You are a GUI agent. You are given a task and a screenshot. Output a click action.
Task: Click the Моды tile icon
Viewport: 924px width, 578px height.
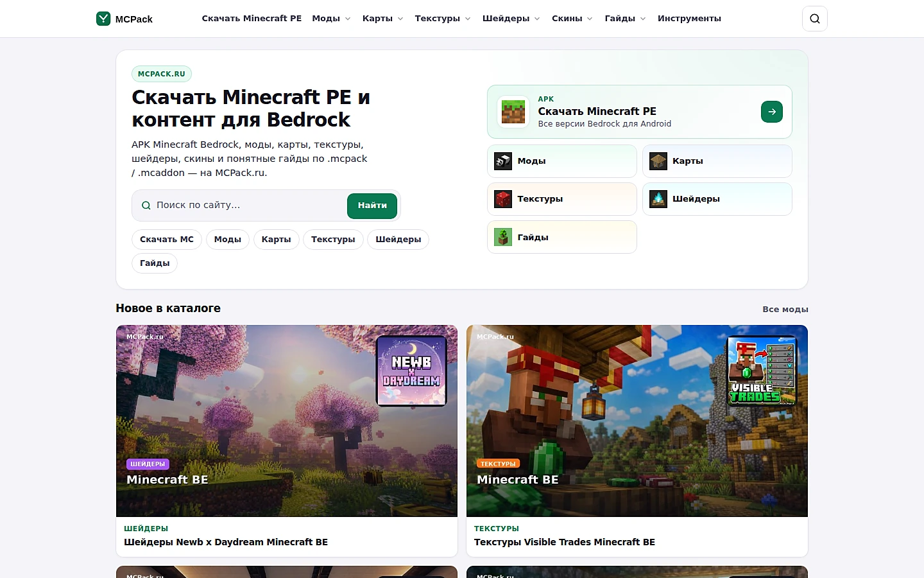503,161
